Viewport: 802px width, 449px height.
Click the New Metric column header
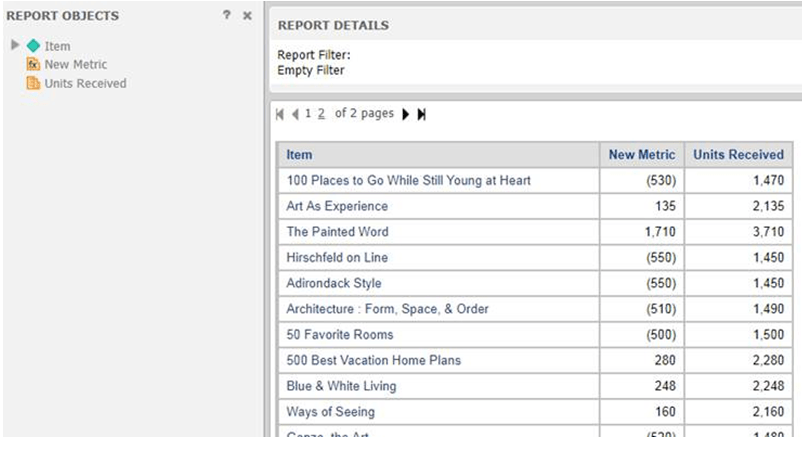(641, 154)
